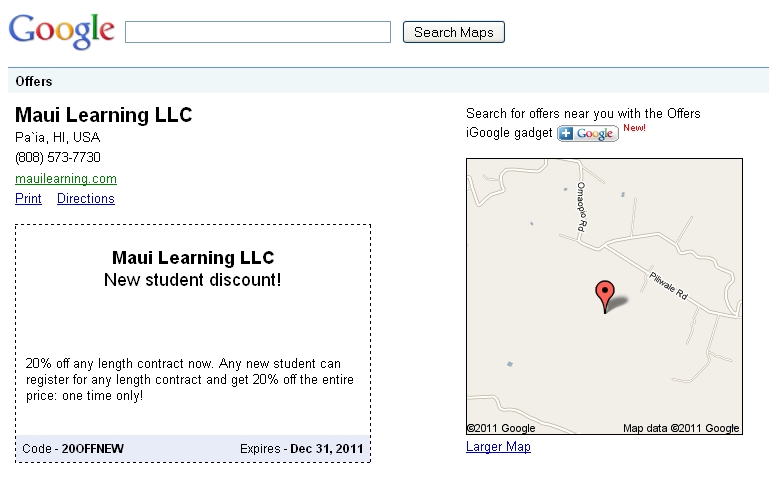Click in the search maps text field

tap(258, 32)
